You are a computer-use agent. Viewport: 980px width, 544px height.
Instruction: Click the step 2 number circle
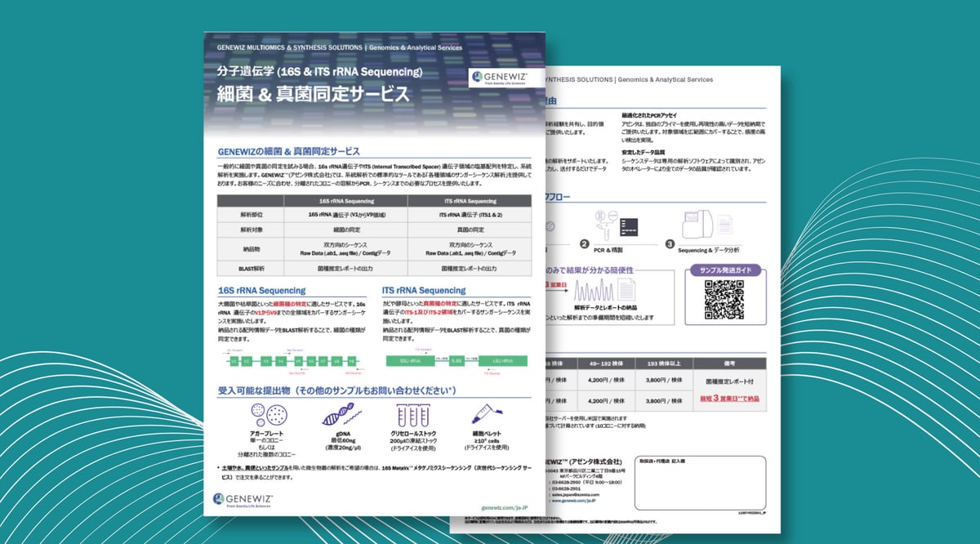click(x=585, y=243)
